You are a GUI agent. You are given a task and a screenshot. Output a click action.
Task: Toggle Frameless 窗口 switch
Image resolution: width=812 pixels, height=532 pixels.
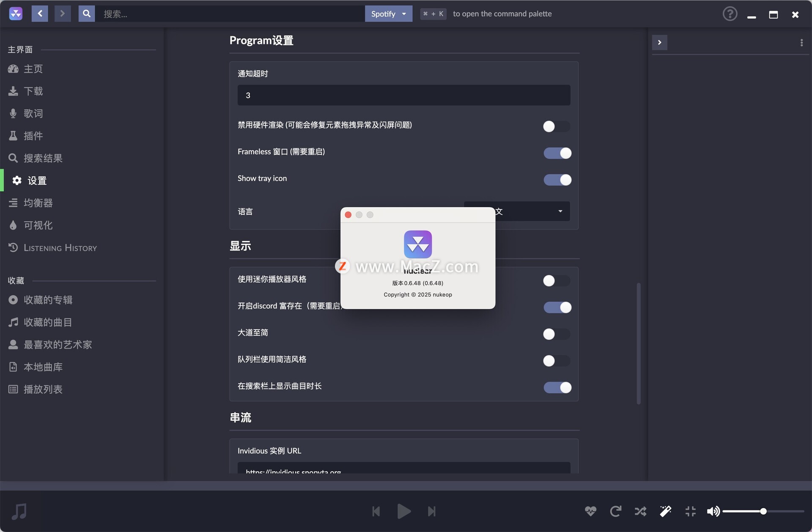point(557,153)
